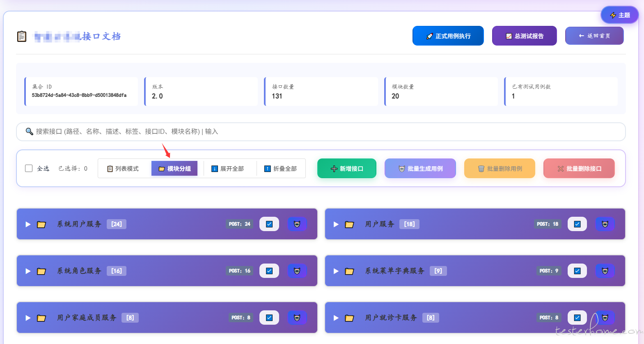This screenshot has height=344, width=644.
Task: Click robot icon in 用户家庭成员服务 row
Action: [x=297, y=318]
